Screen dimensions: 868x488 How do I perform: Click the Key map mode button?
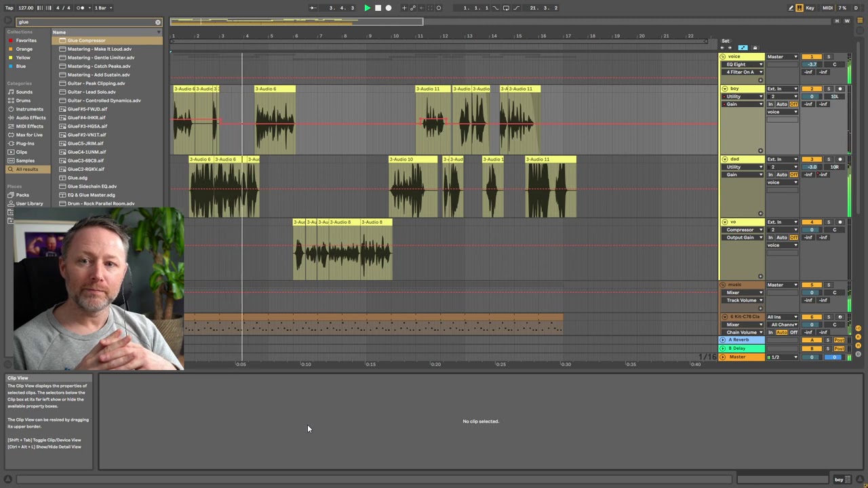point(810,8)
